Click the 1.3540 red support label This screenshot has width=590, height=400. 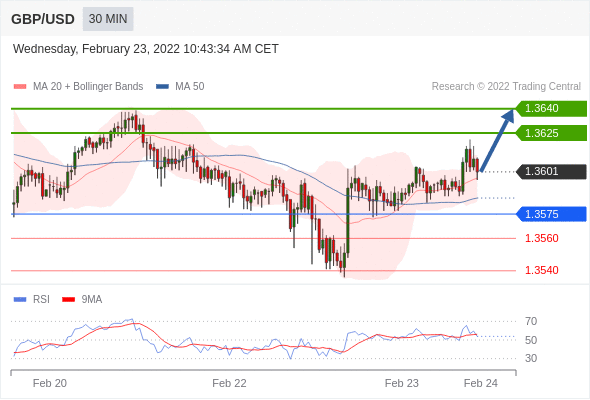[x=541, y=270]
